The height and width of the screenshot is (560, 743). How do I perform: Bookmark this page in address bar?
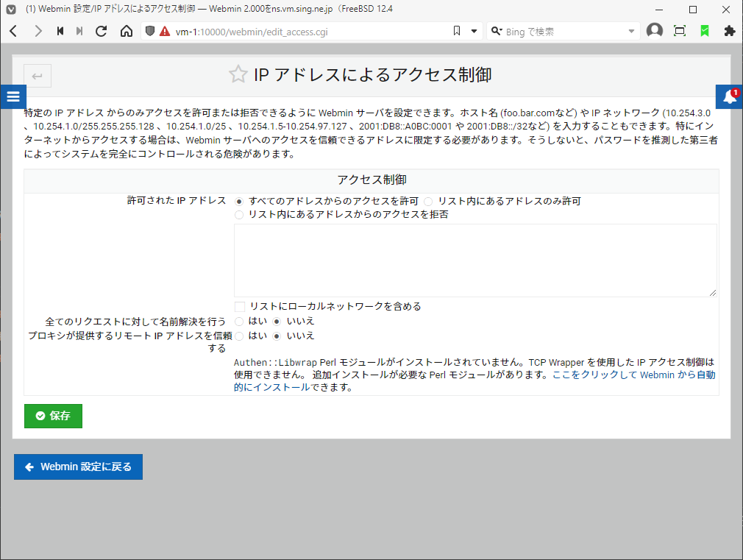pos(456,32)
